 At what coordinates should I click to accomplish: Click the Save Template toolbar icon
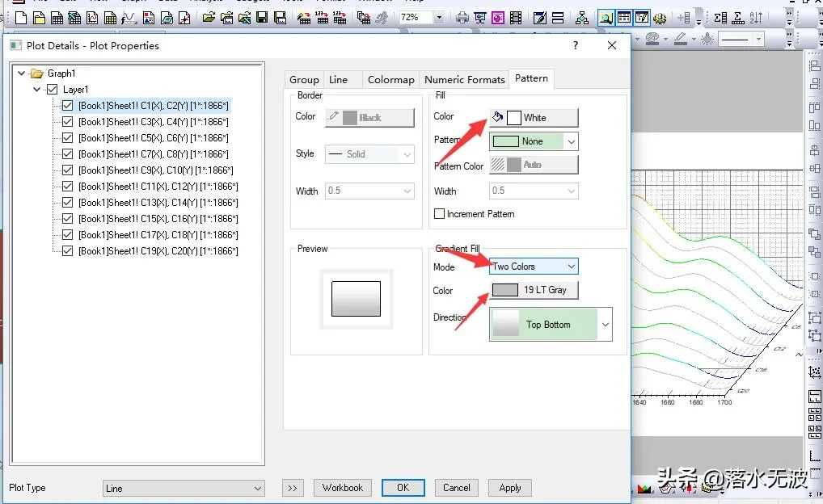[x=281, y=18]
